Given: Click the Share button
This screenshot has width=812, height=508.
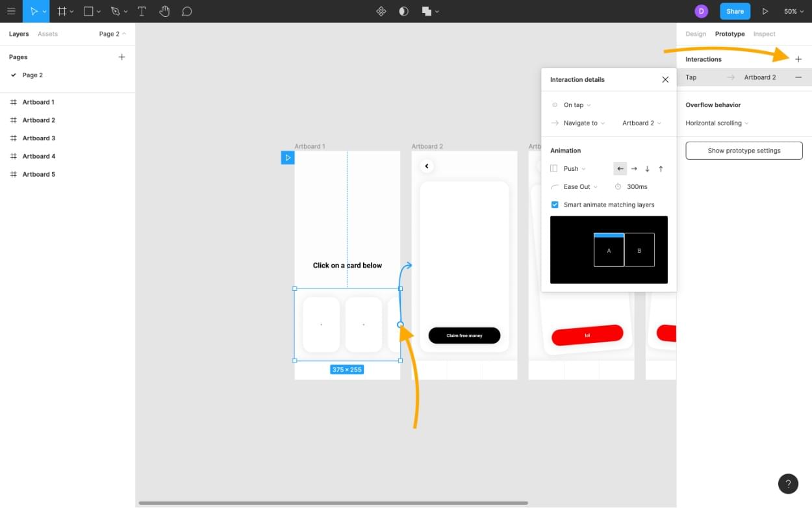Looking at the screenshot, I should coord(735,11).
